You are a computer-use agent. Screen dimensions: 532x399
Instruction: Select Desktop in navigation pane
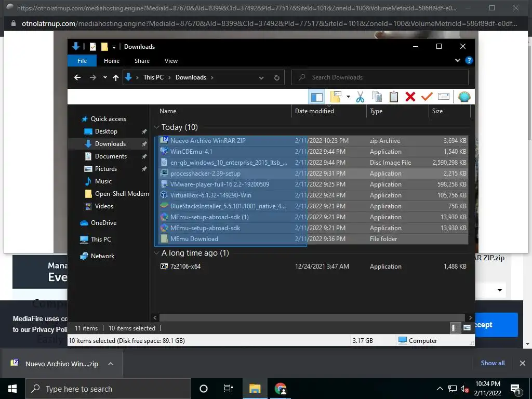pyautogui.click(x=106, y=131)
